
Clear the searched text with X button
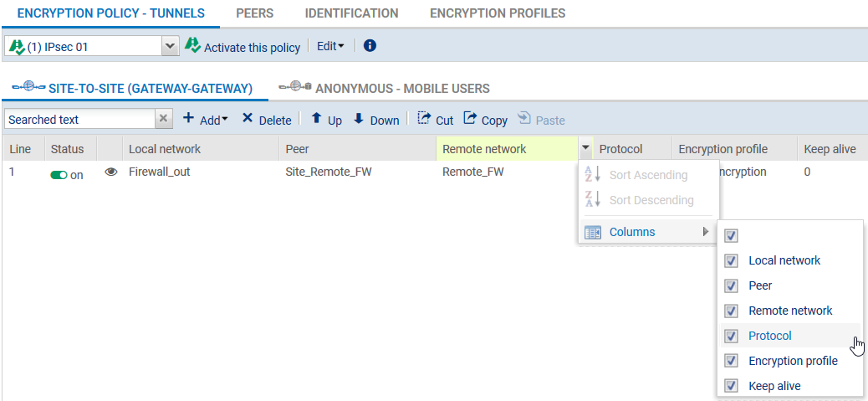(x=164, y=119)
